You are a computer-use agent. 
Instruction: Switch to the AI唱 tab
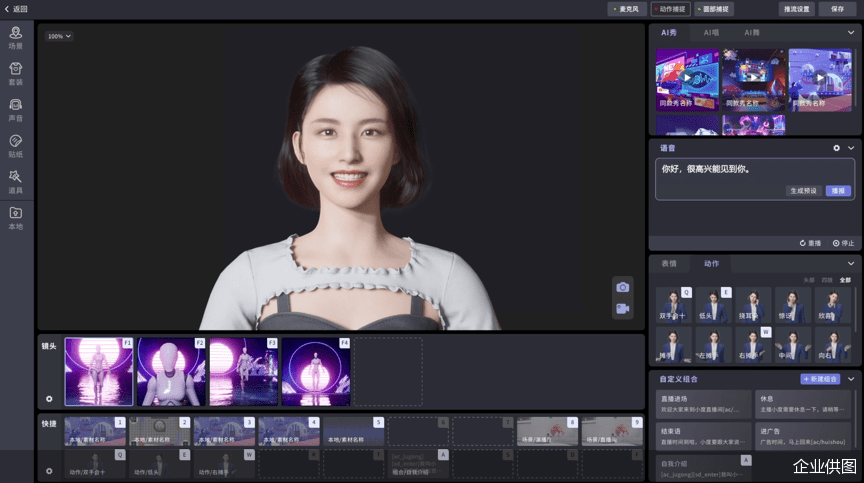[x=710, y=33]
